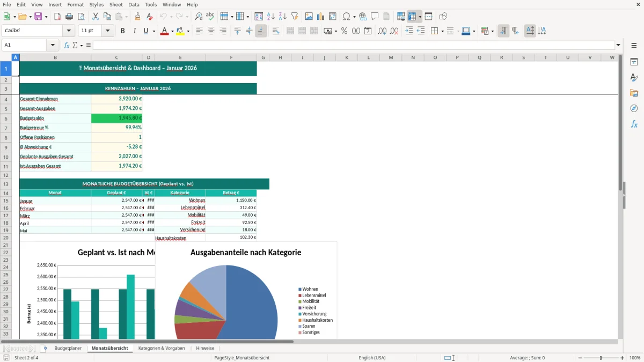
Task: Open the Font Name Calibri dropdown
Action: coord(69,31)
